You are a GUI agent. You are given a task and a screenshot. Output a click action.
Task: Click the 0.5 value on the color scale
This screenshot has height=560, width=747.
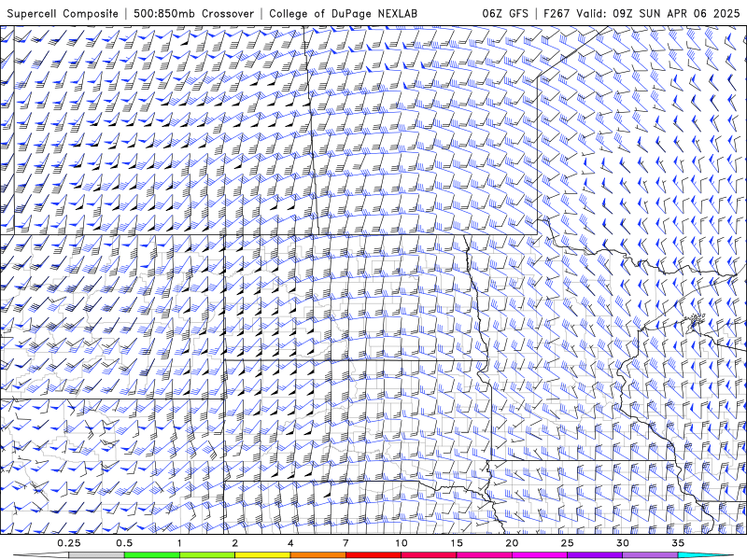[124, 543]
